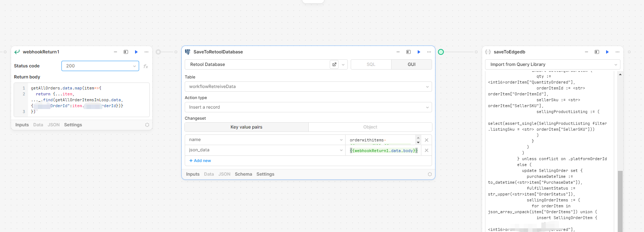Click the saveToEdgedb scroll up arrow

click(x=620, y=74)
